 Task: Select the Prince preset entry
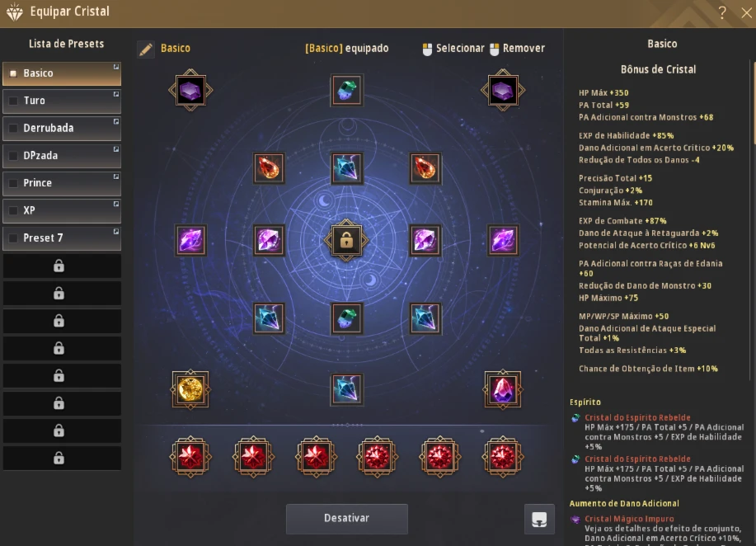(x=62, y=183)
